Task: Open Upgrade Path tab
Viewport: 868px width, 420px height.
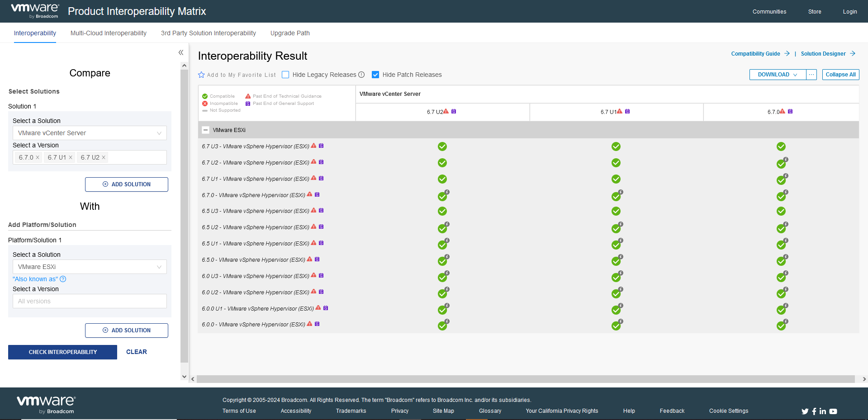Action: tap(290, 33)
